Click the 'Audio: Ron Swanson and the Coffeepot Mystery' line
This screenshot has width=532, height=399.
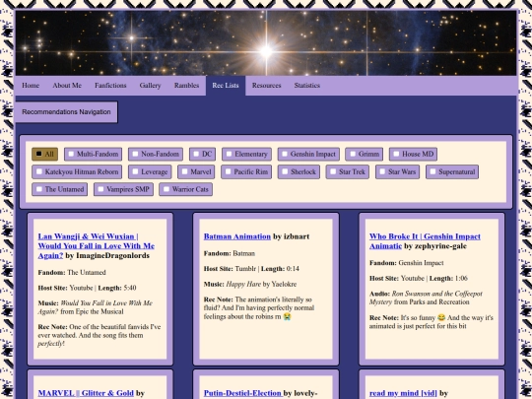click(x=426, y=298)
